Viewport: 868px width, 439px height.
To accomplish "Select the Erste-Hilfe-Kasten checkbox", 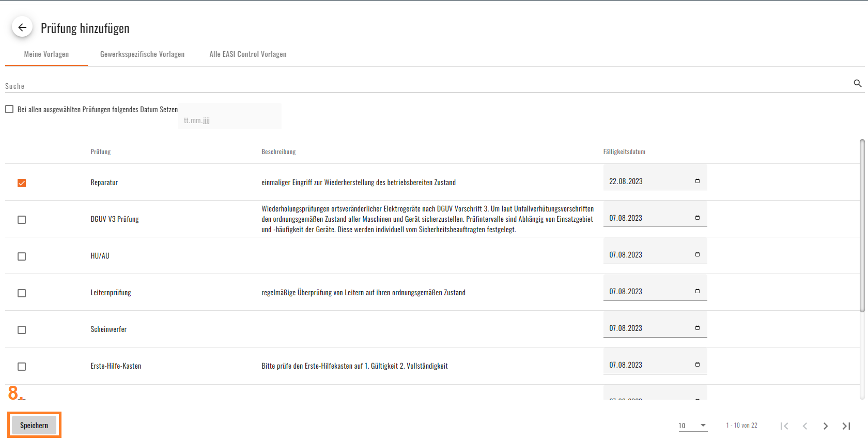I will point(22,367).
